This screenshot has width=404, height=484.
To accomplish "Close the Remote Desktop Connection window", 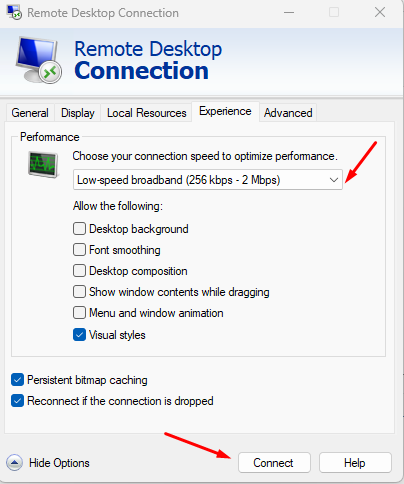I will 380,13.
